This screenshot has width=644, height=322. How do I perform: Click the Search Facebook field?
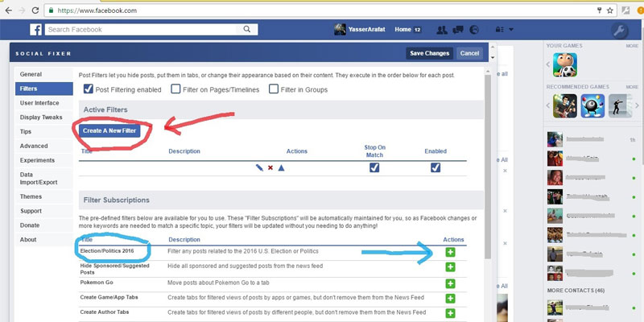click(142, 30)
